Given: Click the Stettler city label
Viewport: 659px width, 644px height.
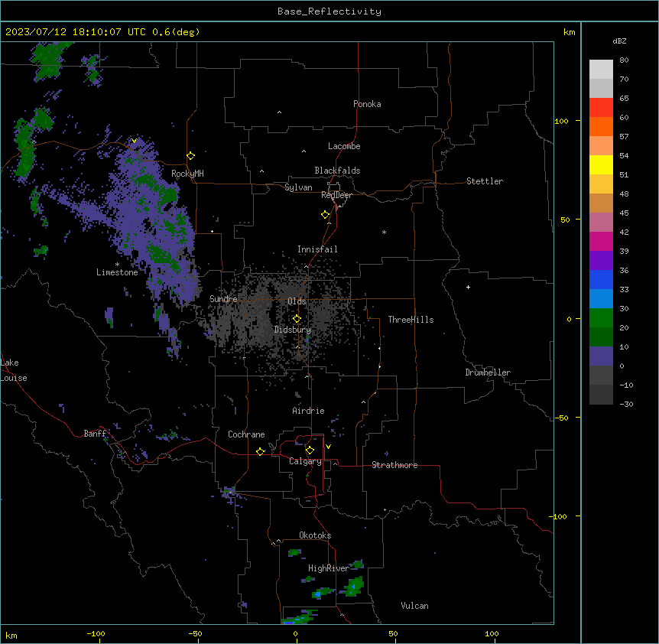Looking at the screenshot, I should coord(485,181).
